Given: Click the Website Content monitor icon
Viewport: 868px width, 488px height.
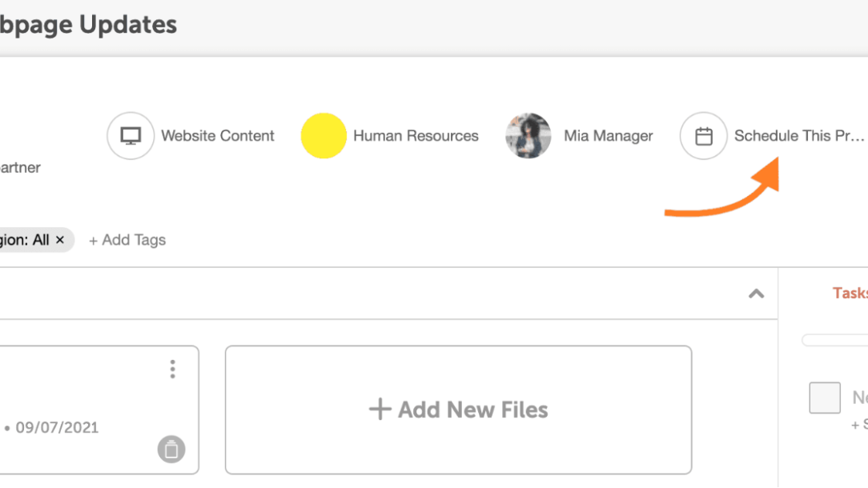Looking at the screenshot, I should click(131, 135).
